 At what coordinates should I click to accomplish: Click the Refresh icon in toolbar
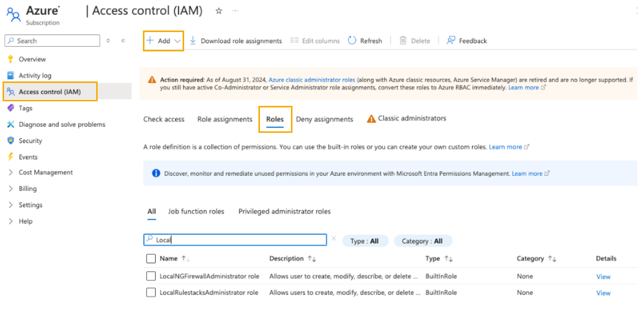352,41
